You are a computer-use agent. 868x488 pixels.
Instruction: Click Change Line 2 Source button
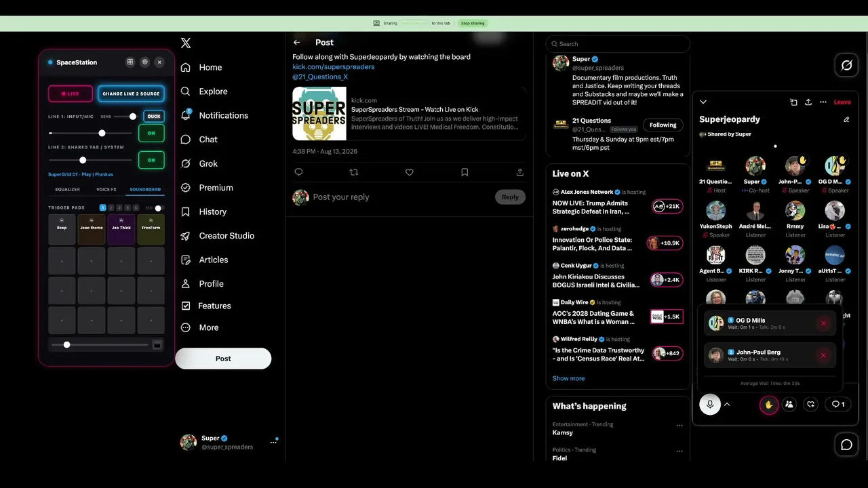coord(131,94)
